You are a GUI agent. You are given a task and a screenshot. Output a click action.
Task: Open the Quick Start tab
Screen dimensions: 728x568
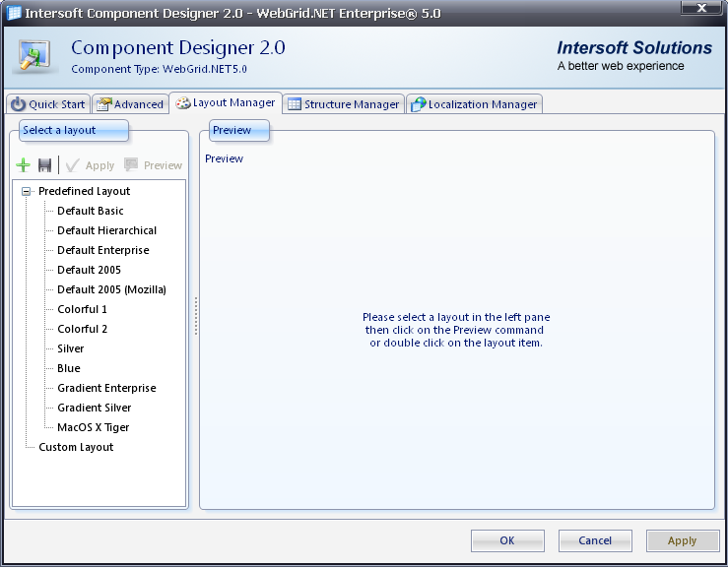click(48, 104)
